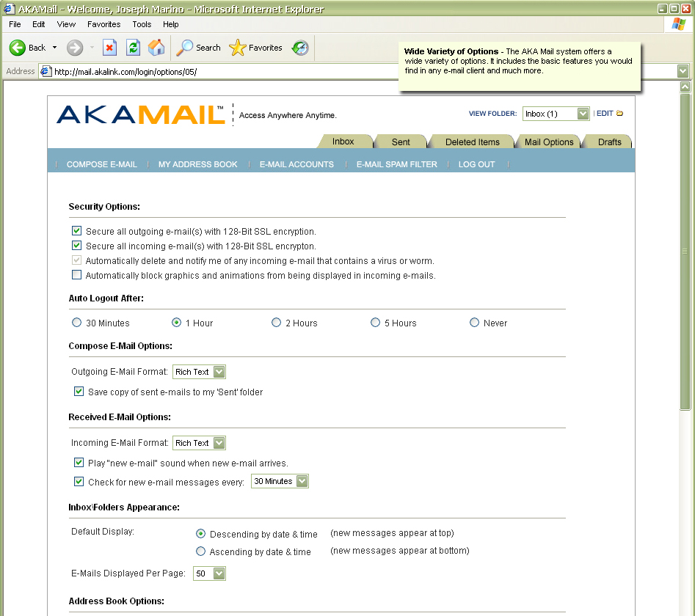Viewport: 695px width, 616px height.
Task: Open the E-Mails Displayed Per Page dropdown
Action: (219, 573)
